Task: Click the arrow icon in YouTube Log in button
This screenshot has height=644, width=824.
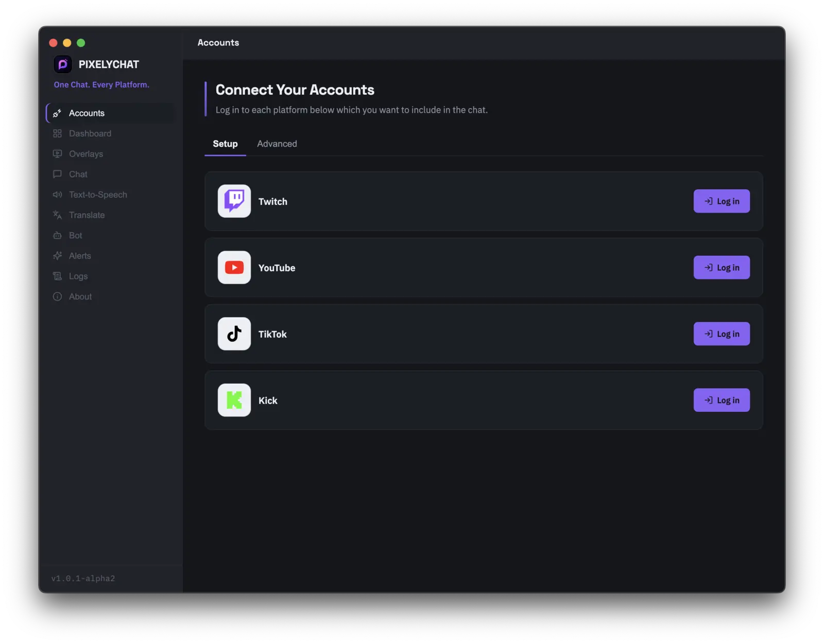Action: 709,268
